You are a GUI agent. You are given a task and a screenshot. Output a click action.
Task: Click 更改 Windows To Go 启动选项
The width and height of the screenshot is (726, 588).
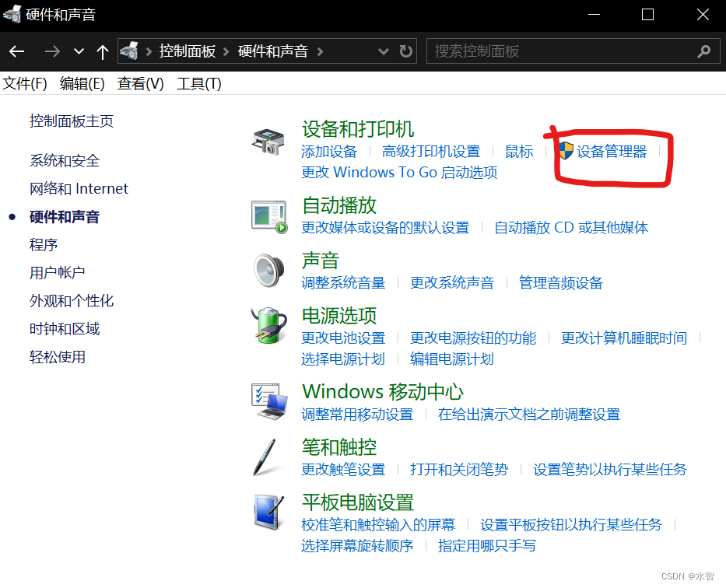pos(399,172)
